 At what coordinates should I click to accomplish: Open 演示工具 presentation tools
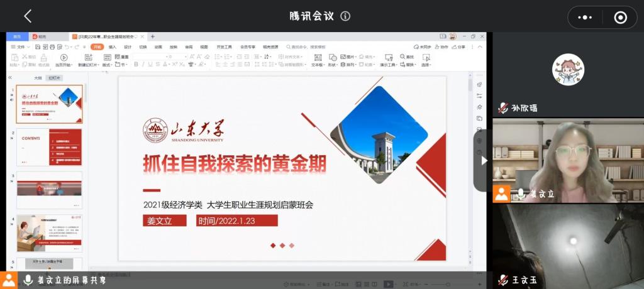pos(389,60)
